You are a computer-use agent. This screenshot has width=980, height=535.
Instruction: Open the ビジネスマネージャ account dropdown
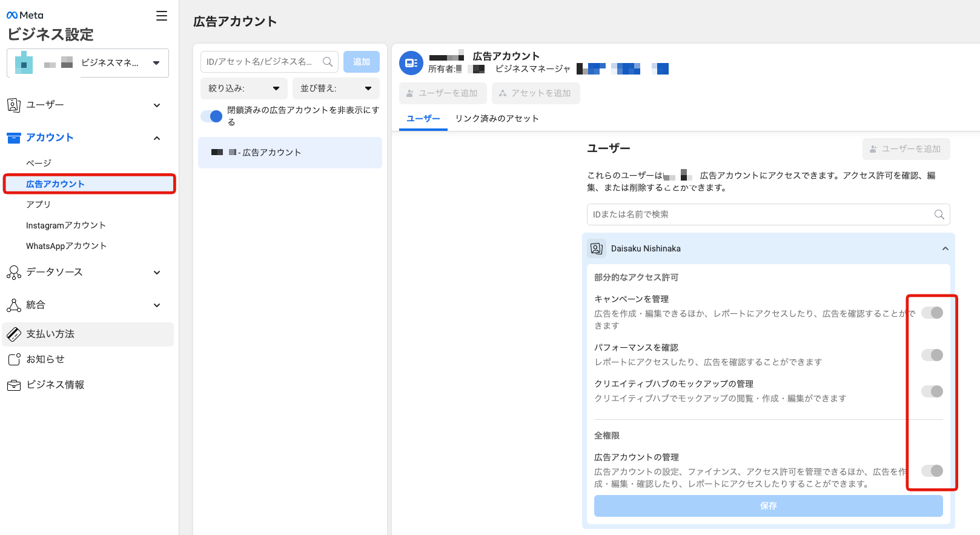[88, 63]
